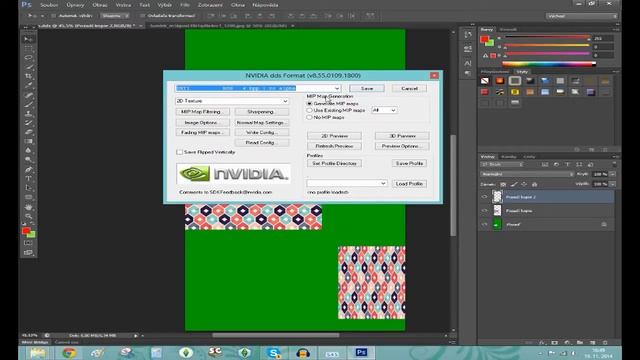Select the Hand tool
Viewport: 640px width, 360px height.
click(x=28, y=207)
